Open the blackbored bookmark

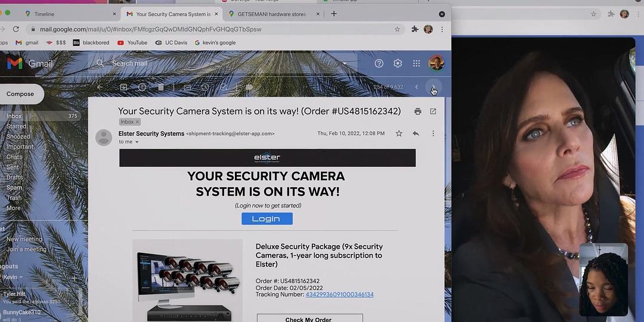pos(91,43)
